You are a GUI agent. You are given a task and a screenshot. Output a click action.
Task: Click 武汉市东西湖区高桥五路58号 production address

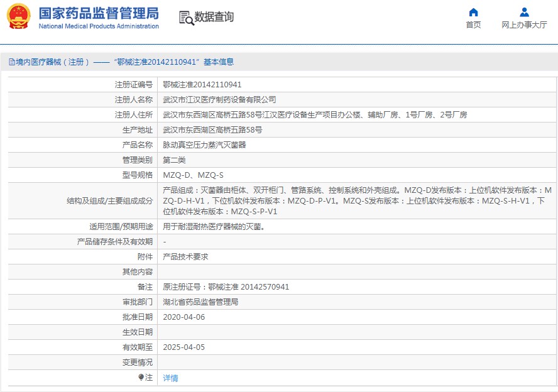[x=212, y=130]
